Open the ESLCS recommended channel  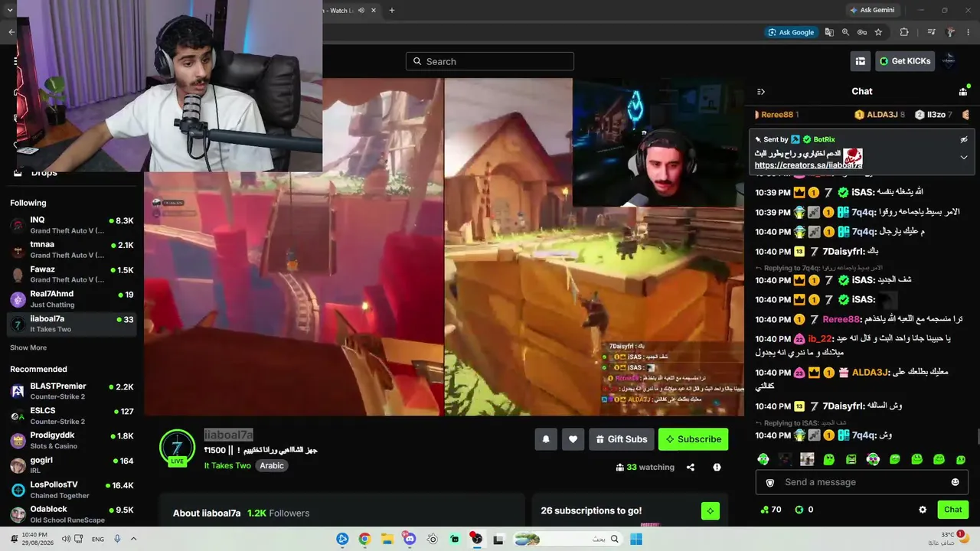72,416
